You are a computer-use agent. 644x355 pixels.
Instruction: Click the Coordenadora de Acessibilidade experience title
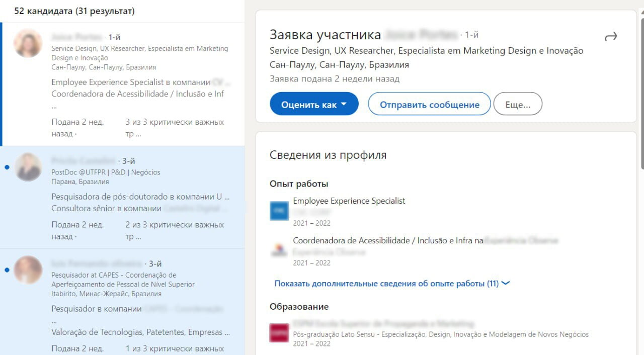click(388, 241)
